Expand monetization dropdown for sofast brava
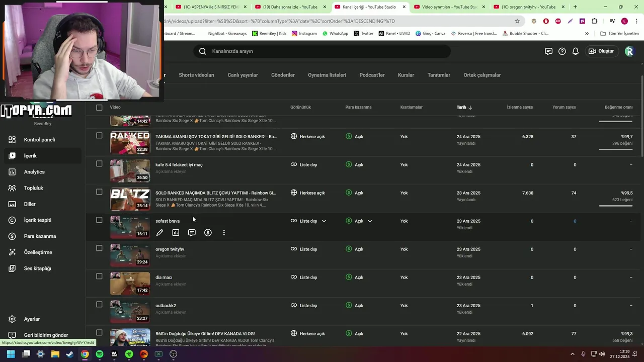Image resolution: width=644 pixels, height=362 pixels. pyautogui.click(x=370, y=221)
